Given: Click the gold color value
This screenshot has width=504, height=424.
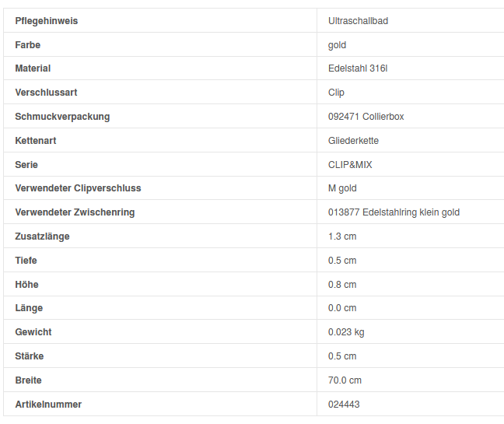Looking at the screenshot, I should 338,45.
